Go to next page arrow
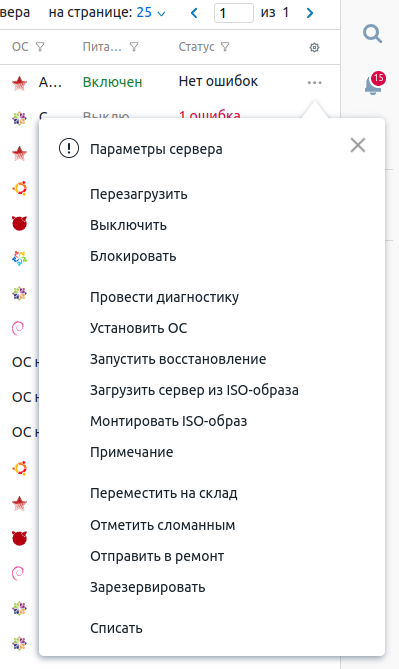Image resolution: width=399 pixels, height=669 pixels. [x=310, y=13]
